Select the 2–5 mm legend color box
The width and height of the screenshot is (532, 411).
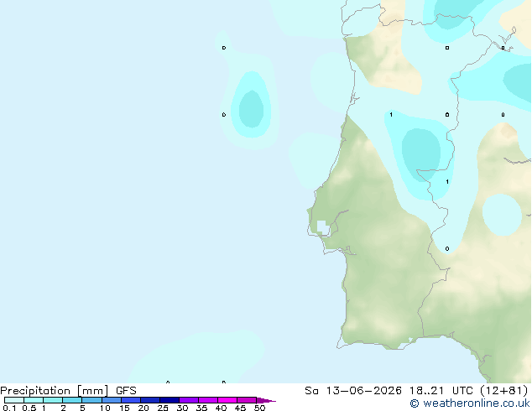[x=72, y=400]
